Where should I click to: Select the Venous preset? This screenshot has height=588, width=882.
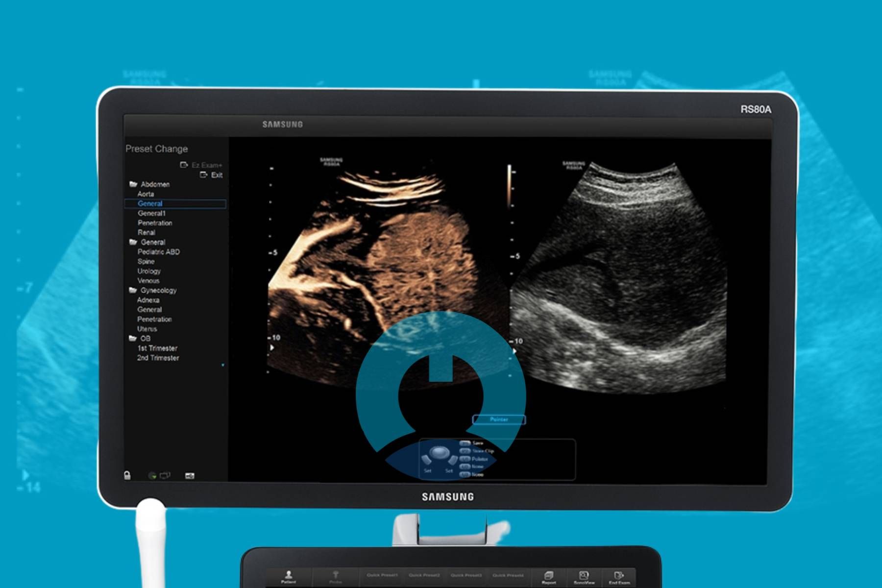click(x=148, y=281)
